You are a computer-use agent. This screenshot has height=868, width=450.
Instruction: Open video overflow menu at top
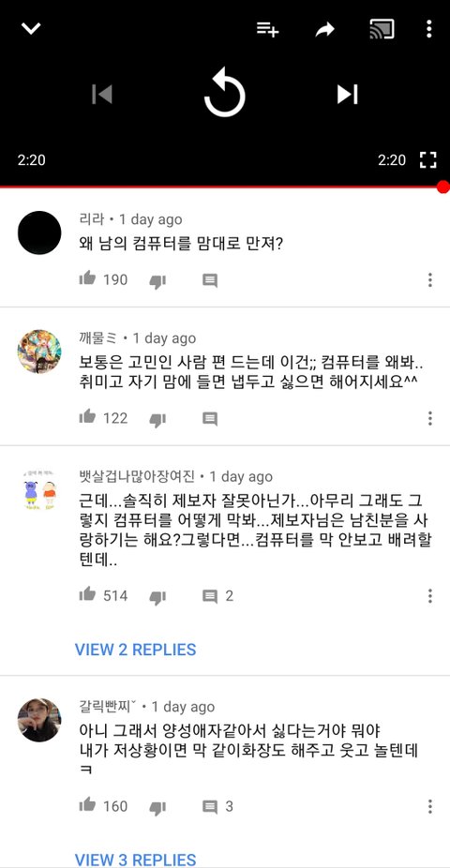[x=429, y=29]
